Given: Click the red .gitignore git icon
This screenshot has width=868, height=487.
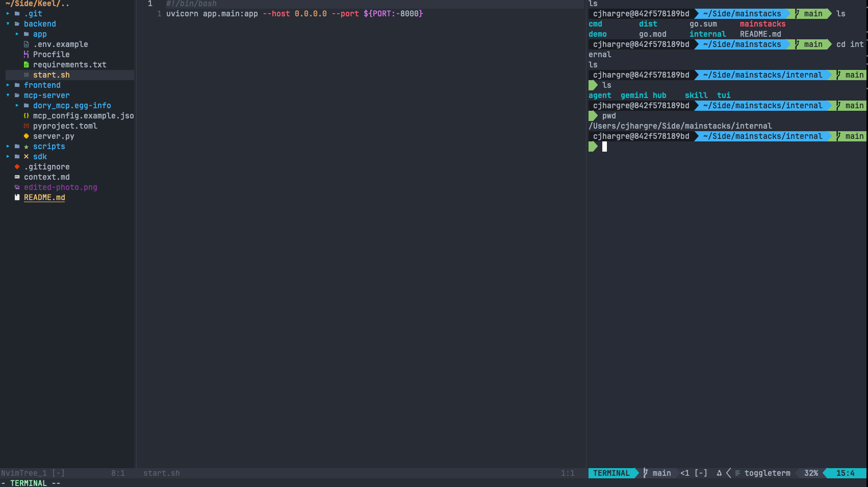Looking at the screenshot, I should click(17, 167).
